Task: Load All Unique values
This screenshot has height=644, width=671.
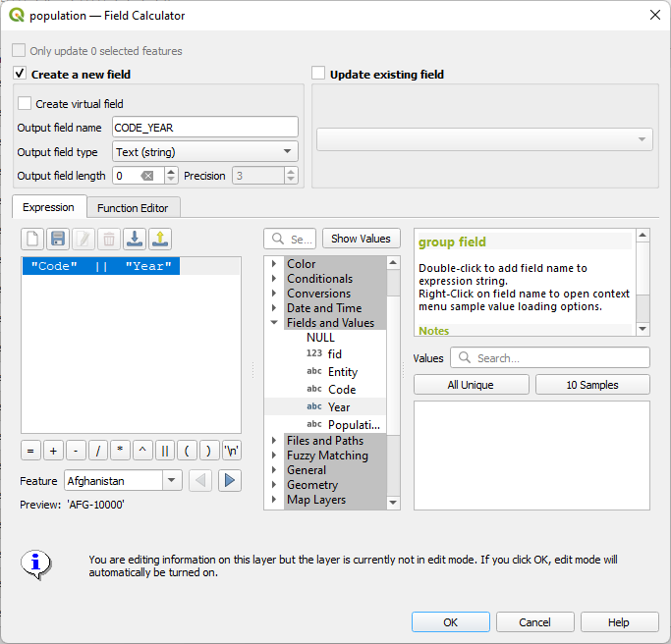Action: (x=472, y=385)
